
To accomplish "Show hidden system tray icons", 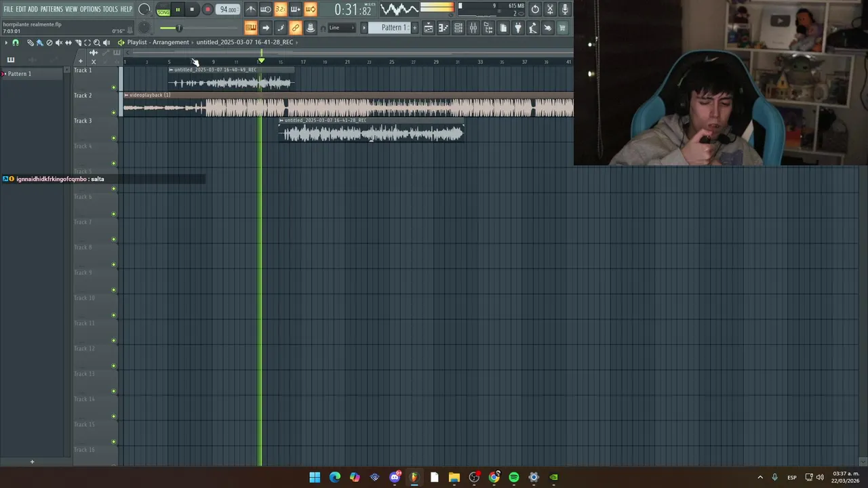I will [760, 477].
